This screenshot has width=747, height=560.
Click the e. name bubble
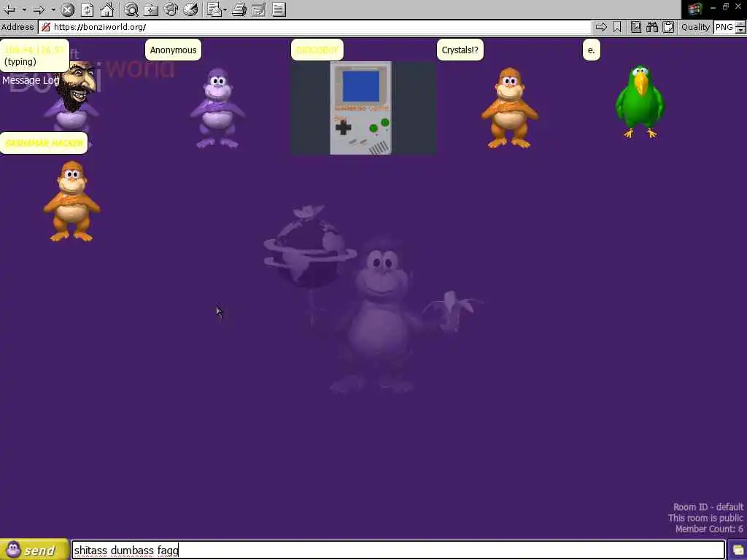coord(591,50)
